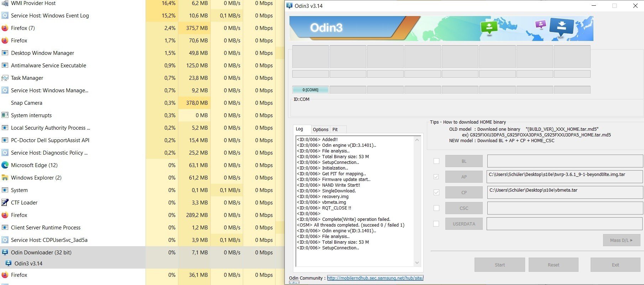Toggle the USERDATA checkbox in Odin3

[x=436, y=224]
